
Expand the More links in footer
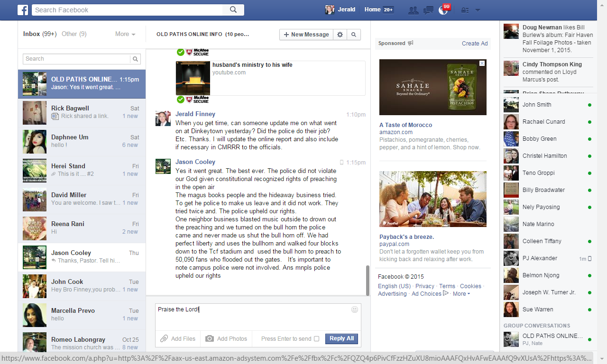pyautogui.click(x=461, y=294)
